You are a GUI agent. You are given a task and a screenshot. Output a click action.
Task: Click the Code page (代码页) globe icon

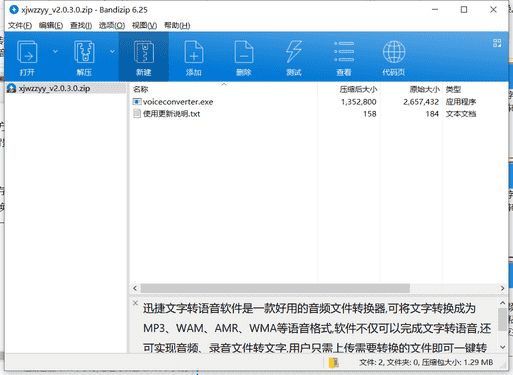394,52
